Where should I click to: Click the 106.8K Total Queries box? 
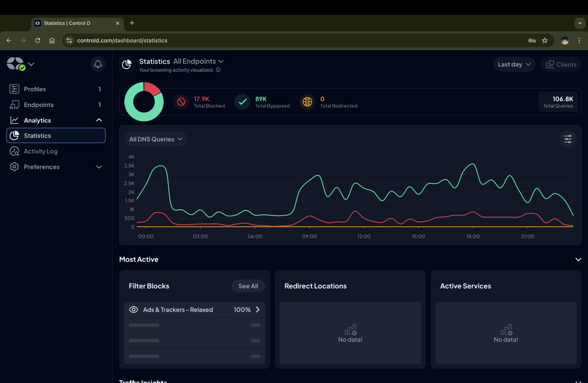click(x=558, y=102)
